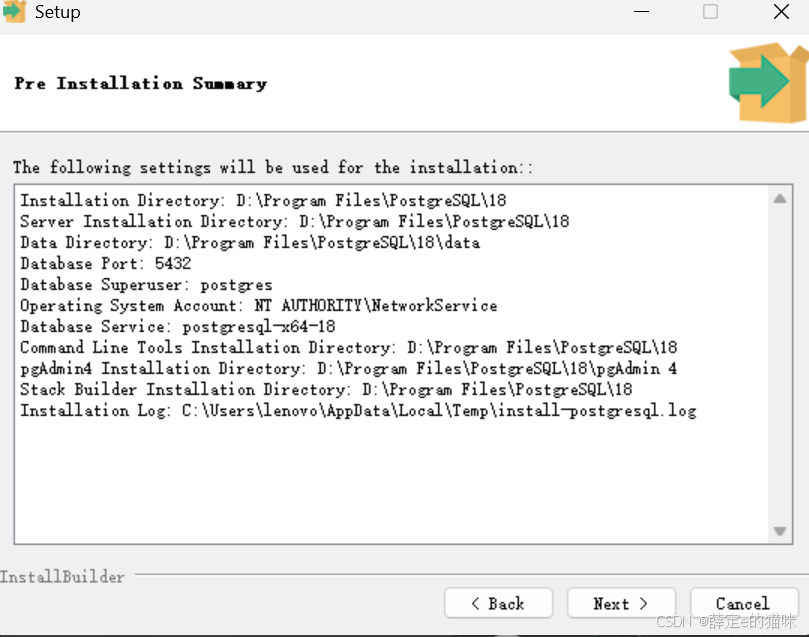This screenshot has height=637, width=809.
Task: Select Command Line Tools Installation Directory line
Action: 349,347
